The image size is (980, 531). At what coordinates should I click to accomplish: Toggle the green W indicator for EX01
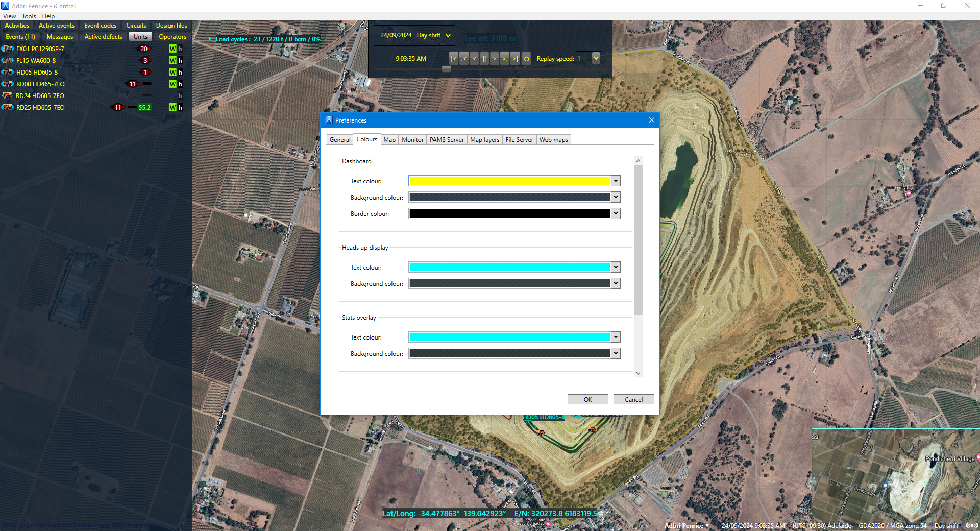173,49
